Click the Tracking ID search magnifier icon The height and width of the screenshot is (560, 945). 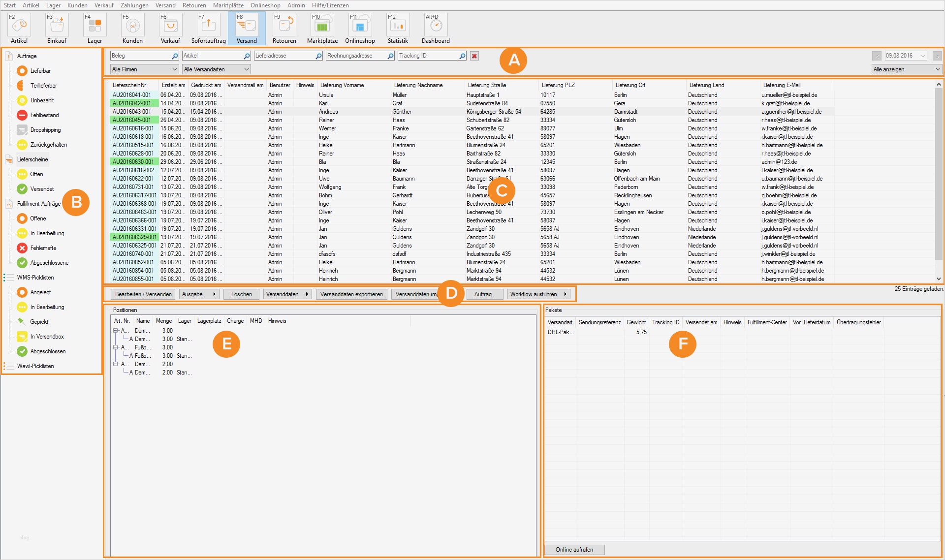[x=462, y=56]
